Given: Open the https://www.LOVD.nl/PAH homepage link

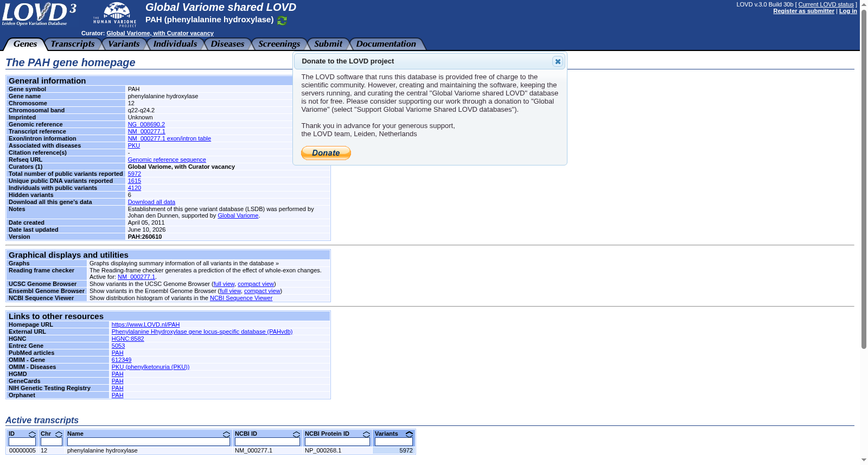Looking at the screenshot, I should (x=145, y=324).
